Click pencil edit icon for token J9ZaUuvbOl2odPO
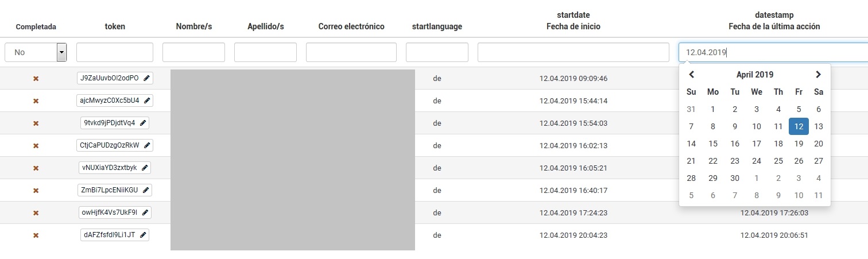The height and width of the screenshot is (259, 868). point(147,78)
